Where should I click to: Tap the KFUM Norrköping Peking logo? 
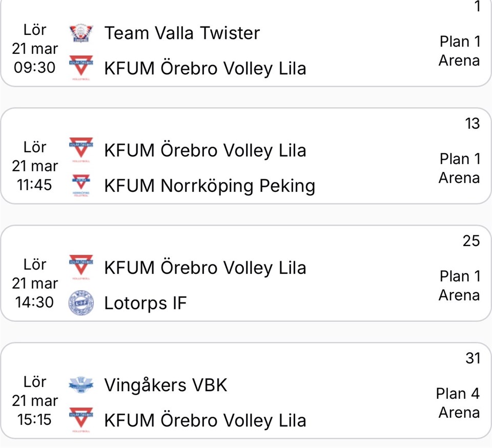(81, 186)
